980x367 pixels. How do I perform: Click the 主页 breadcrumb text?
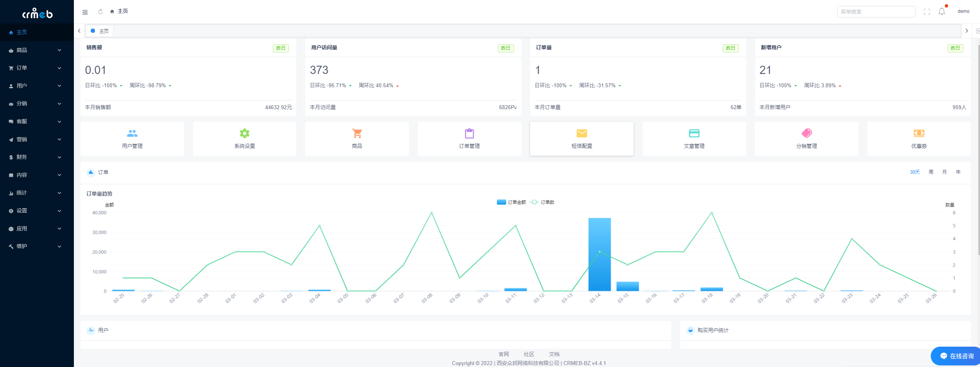[x=123, y=11]
